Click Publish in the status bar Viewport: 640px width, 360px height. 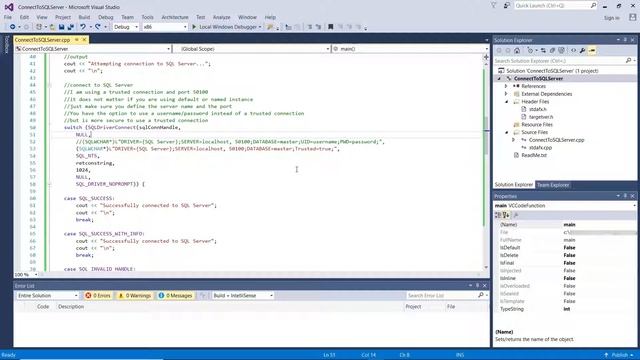pos(620,355)
